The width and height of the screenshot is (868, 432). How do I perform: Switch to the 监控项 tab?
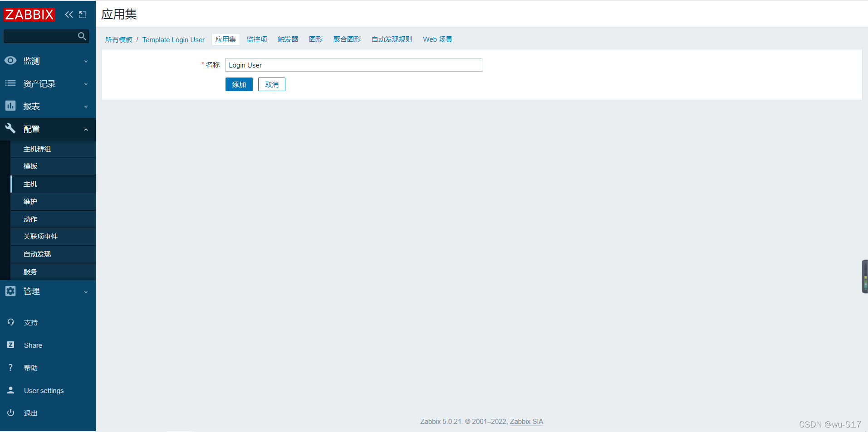tap(257, 39)
